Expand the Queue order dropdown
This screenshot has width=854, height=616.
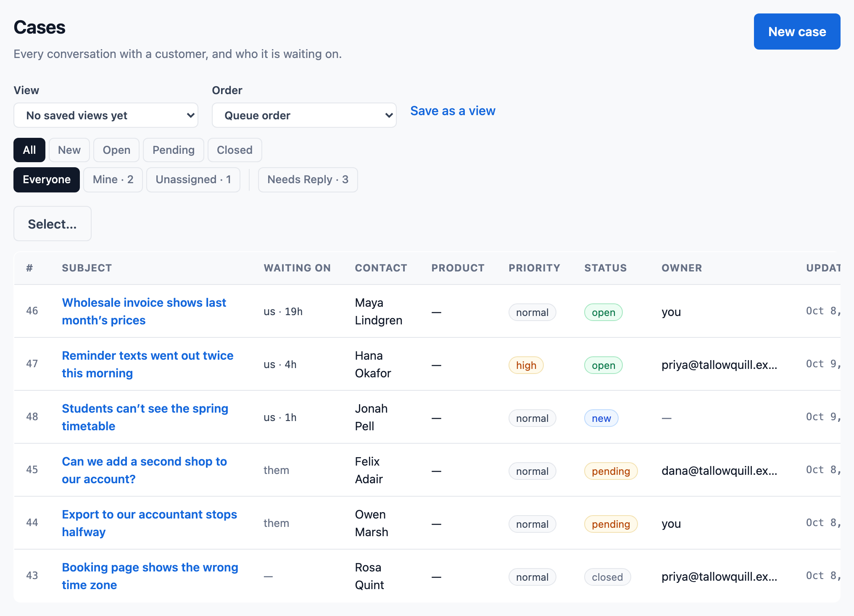tap(304, 115)
